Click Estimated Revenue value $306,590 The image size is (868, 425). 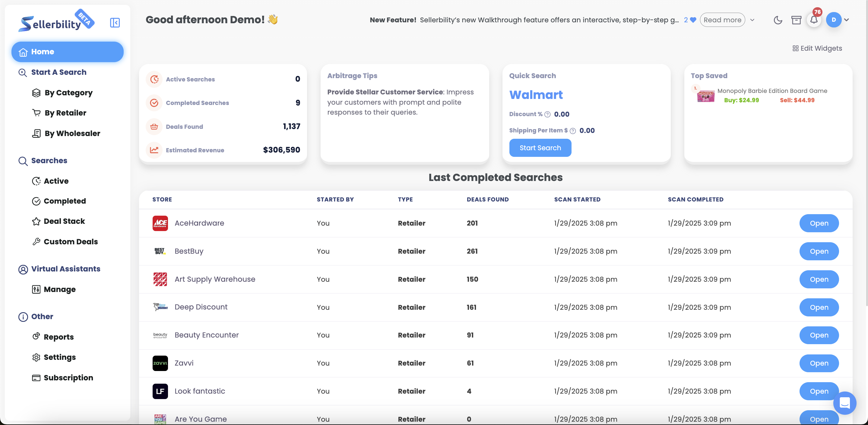pyautogui.click(x=281, y=150)
